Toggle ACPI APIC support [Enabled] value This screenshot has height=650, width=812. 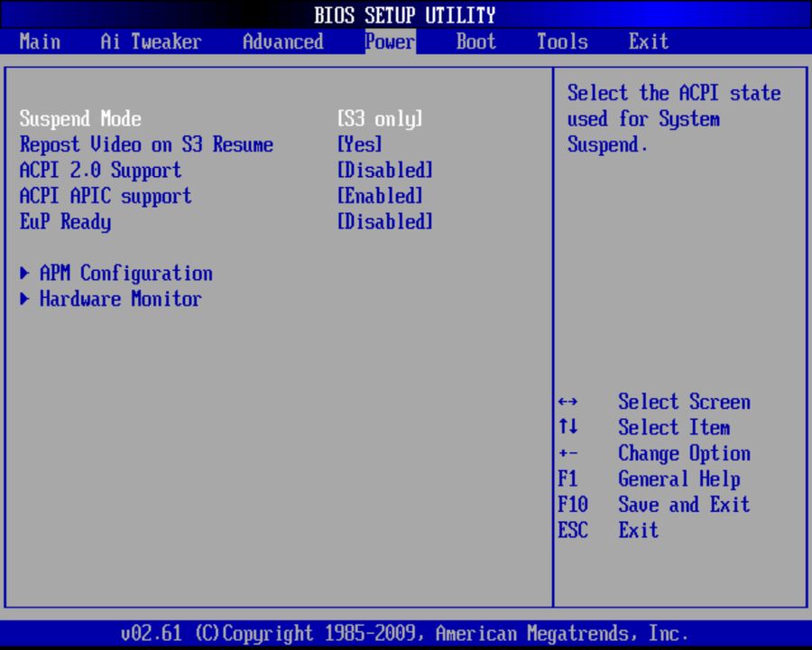click(380, 197)
